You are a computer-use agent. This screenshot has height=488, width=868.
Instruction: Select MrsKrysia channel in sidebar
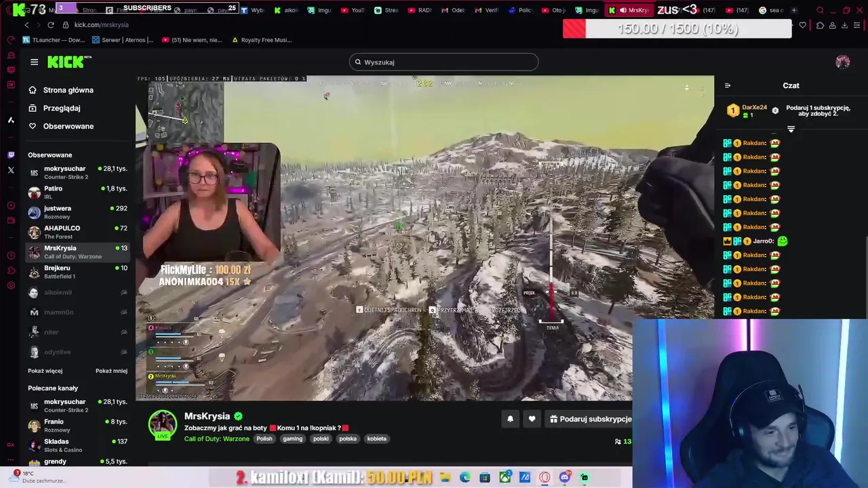coord(77,252)
